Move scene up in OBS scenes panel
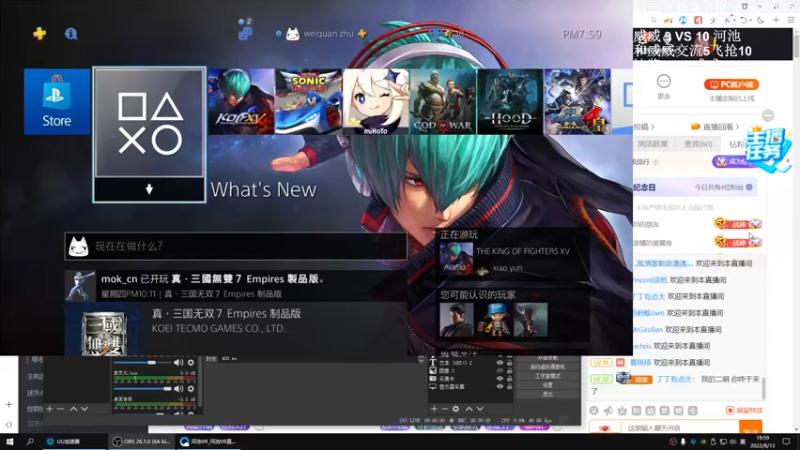Viewport: 800px width, 450px height. pos(73,409)
